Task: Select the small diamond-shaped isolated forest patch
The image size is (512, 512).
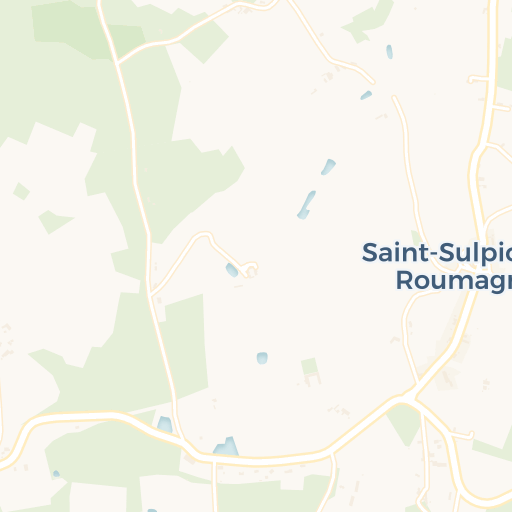Action: coord(22,191)
